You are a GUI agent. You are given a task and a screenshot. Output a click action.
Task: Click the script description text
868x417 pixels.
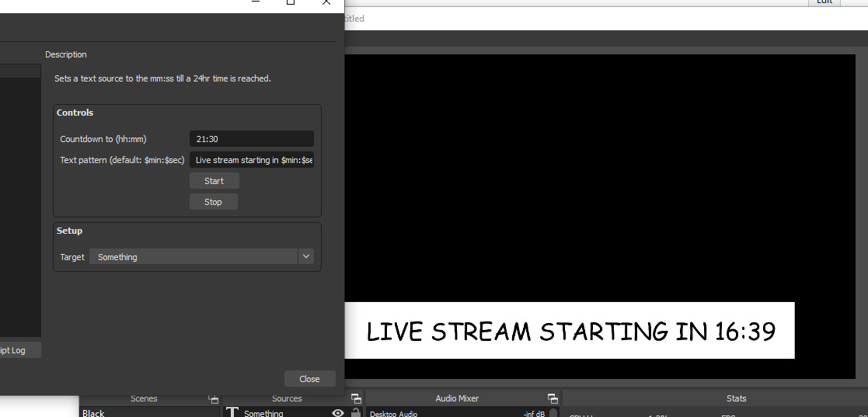[162, 78]
